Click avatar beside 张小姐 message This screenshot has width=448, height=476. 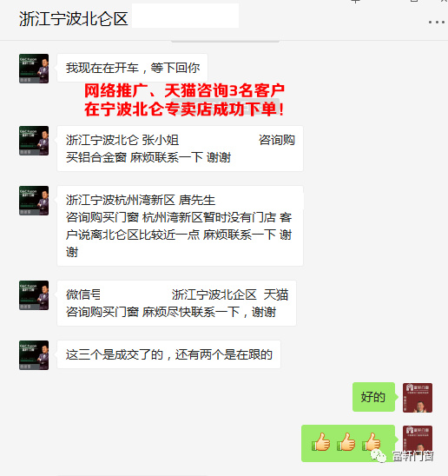tap(34, 141)
